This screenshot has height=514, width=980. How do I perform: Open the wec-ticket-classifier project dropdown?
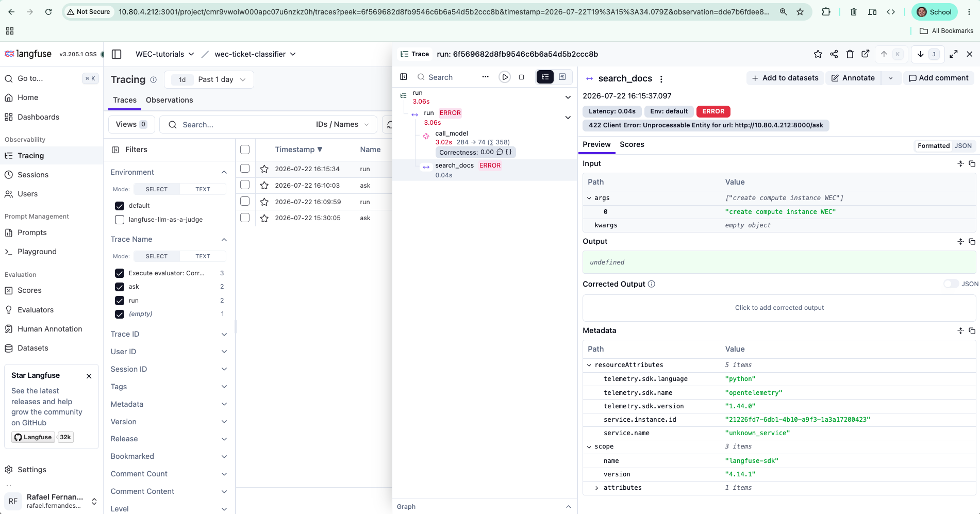pyautogui.click(x=255, y=54)
